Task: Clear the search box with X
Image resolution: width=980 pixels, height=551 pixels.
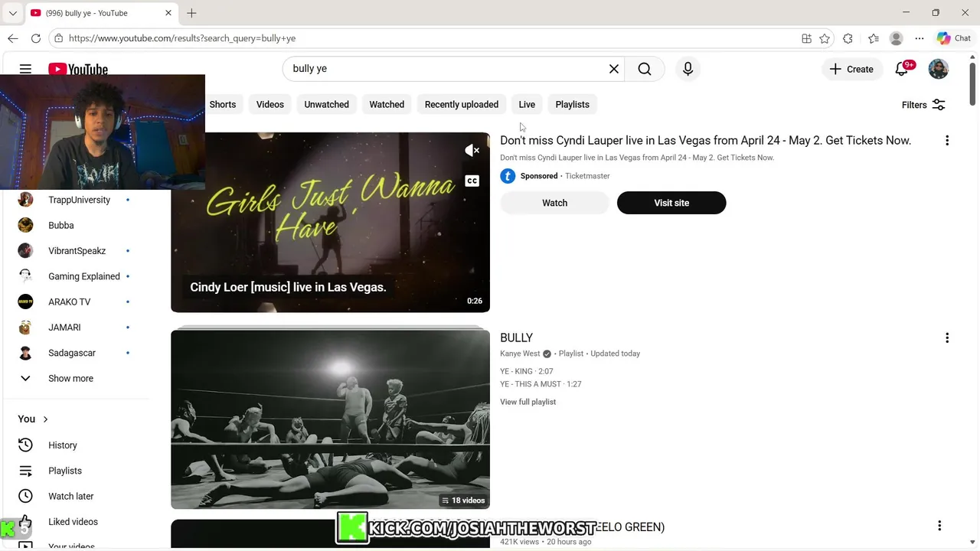Action: [614, 69]
